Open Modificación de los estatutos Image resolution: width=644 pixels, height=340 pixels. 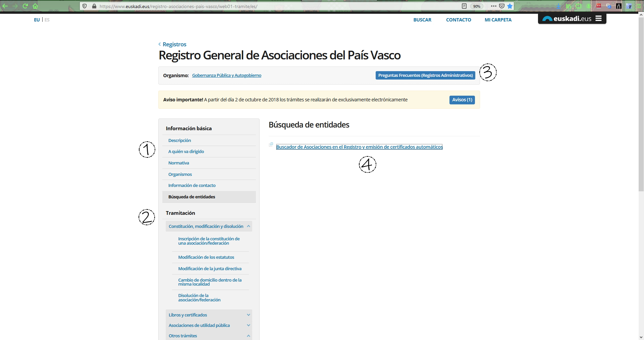tap(206, 257)
